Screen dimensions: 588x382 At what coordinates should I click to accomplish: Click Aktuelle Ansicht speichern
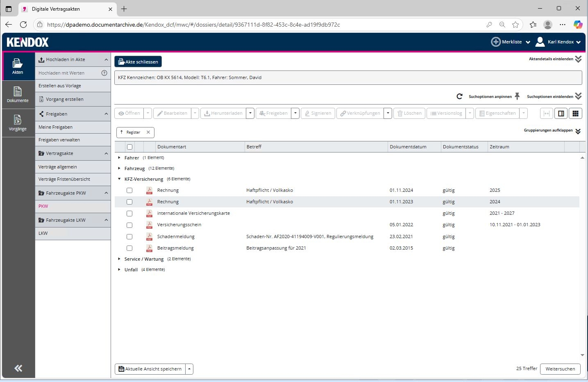click(x=150, y=369)
